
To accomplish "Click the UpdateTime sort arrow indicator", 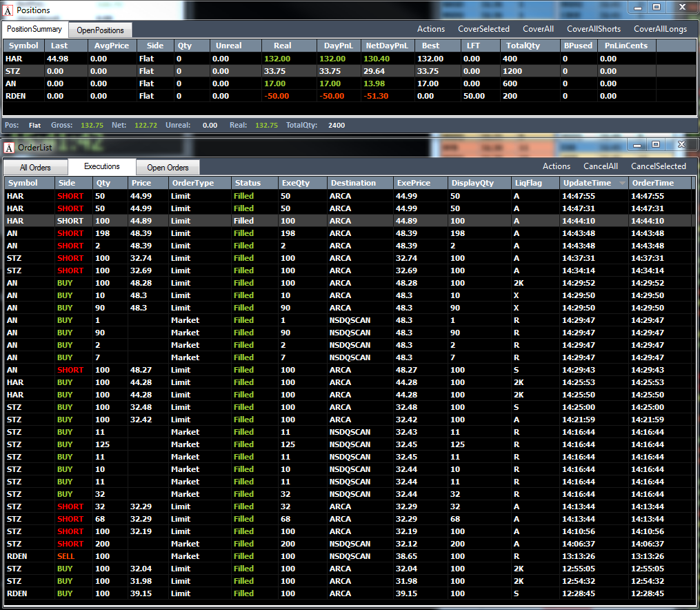I will [622, 183].
